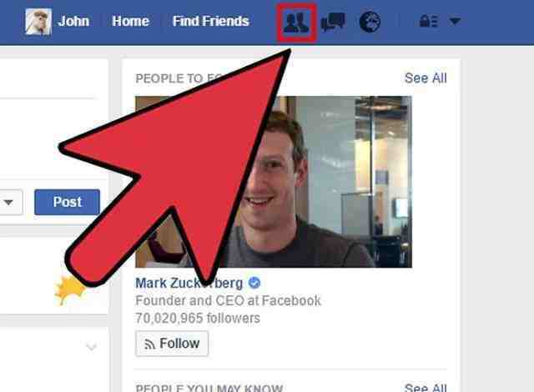Click the verified badge beside Mark Zuckerberg

(254, 283)
